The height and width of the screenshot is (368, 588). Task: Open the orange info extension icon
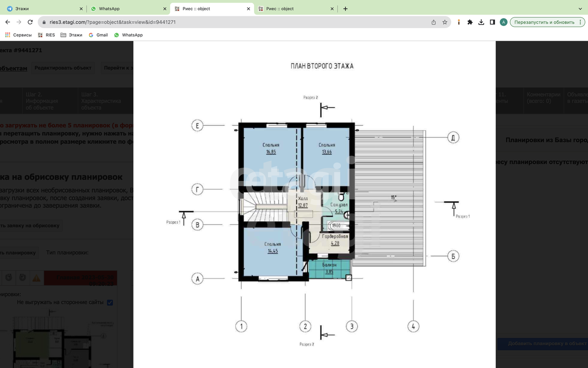[x=458, y=22]
